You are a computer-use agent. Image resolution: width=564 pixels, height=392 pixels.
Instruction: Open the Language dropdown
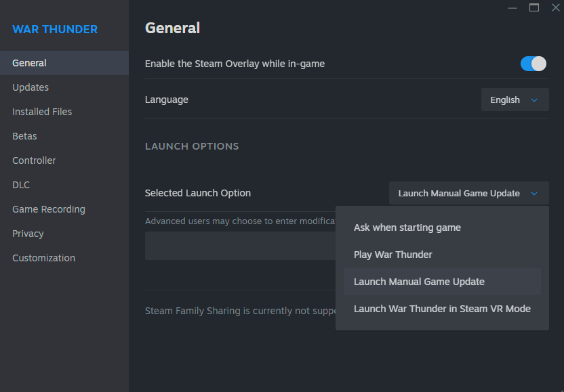[515, 100]
